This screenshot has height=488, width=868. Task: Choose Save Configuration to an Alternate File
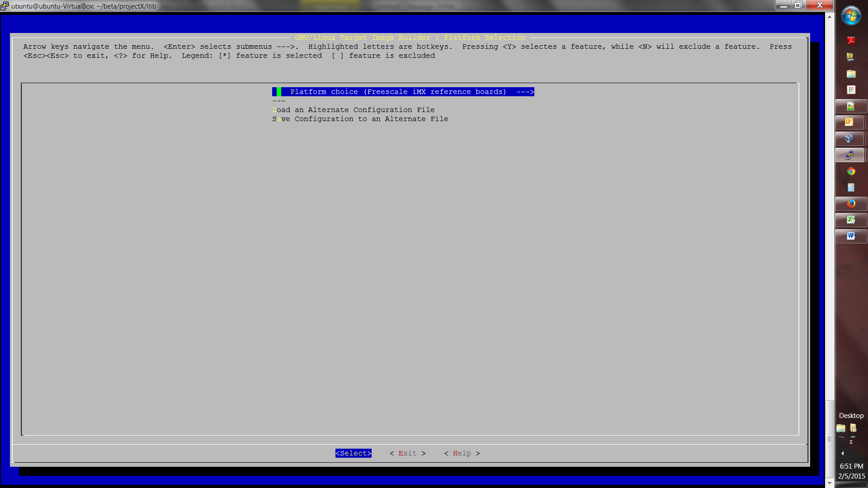click(360, 119)
